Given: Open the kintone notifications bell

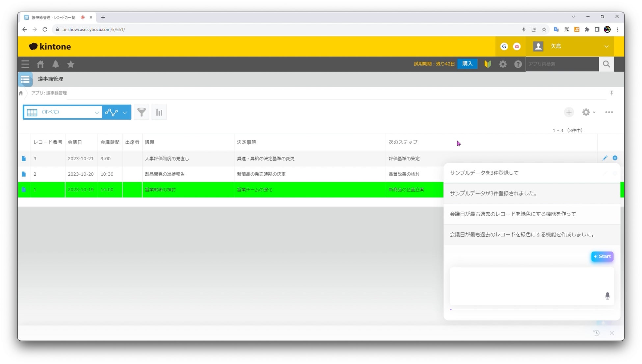Looking at the screenshot, I should (x=56, y=64).
